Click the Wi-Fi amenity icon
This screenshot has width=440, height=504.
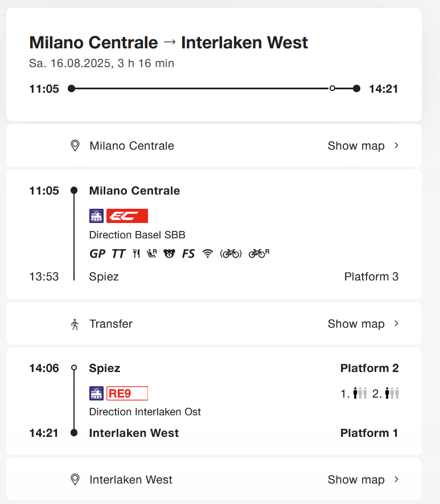[208, 254]
